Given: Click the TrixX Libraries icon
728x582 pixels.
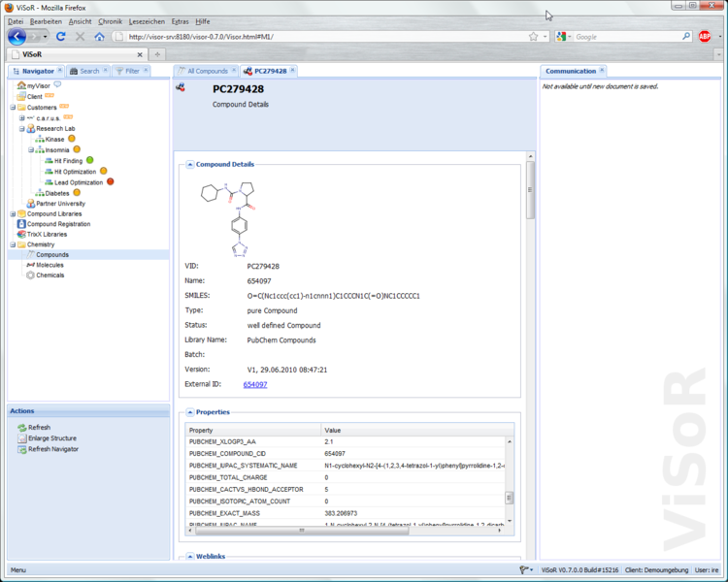Looking at the screenshot, I should click(x=21, y=234).
